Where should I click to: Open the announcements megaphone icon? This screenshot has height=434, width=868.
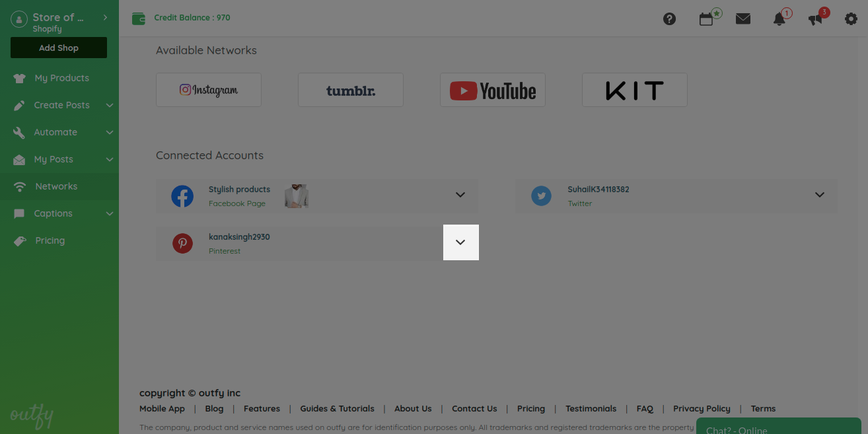tap(816, 19)
